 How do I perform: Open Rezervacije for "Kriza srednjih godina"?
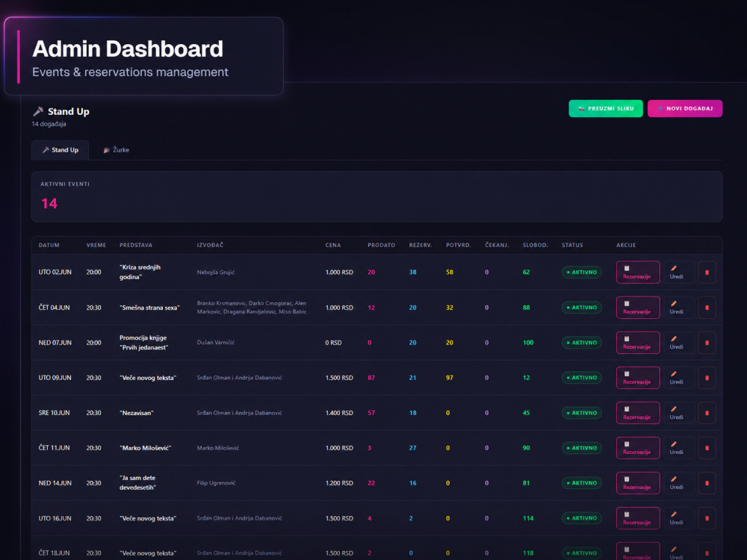tap(638, 273)
